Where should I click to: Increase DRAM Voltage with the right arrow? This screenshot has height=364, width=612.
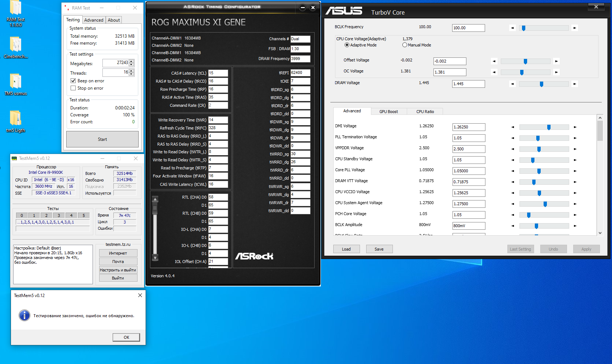(575, 84)
